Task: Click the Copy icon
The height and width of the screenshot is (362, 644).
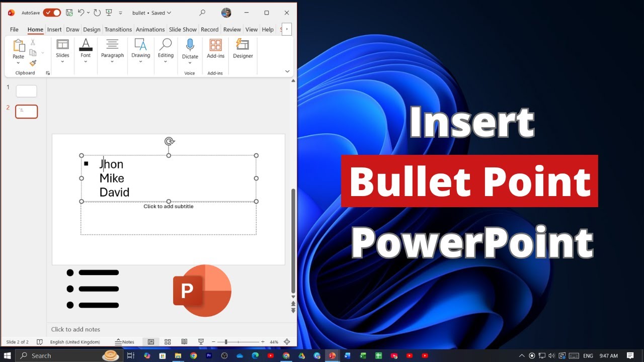Action: pyautogui.click(x=33, y=53)
